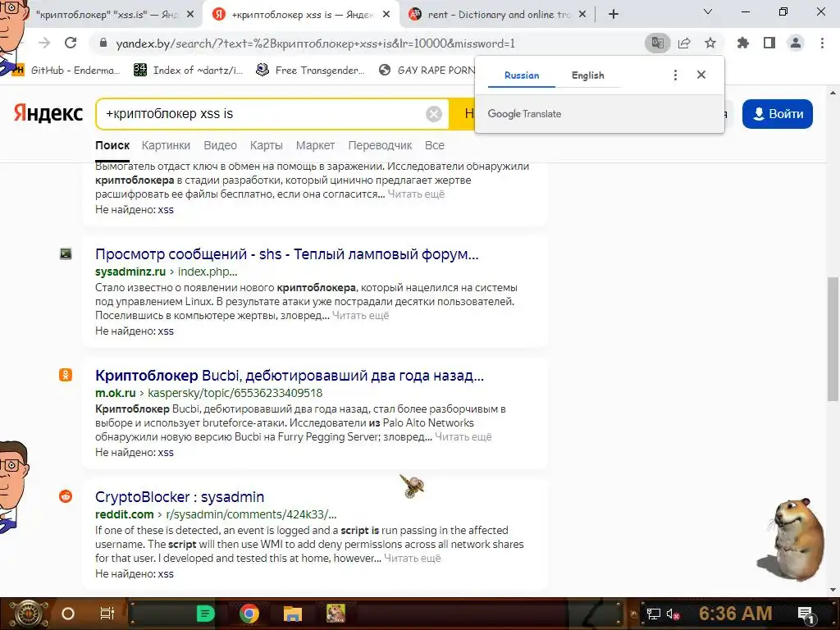Open a new browser tab
Image resolution: width=840 pixels, height=630 pixels.
[x=614, y=14]
